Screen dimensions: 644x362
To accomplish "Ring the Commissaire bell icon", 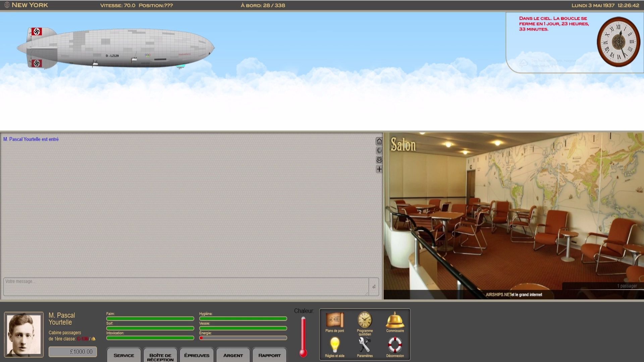I will click(395, 320).
